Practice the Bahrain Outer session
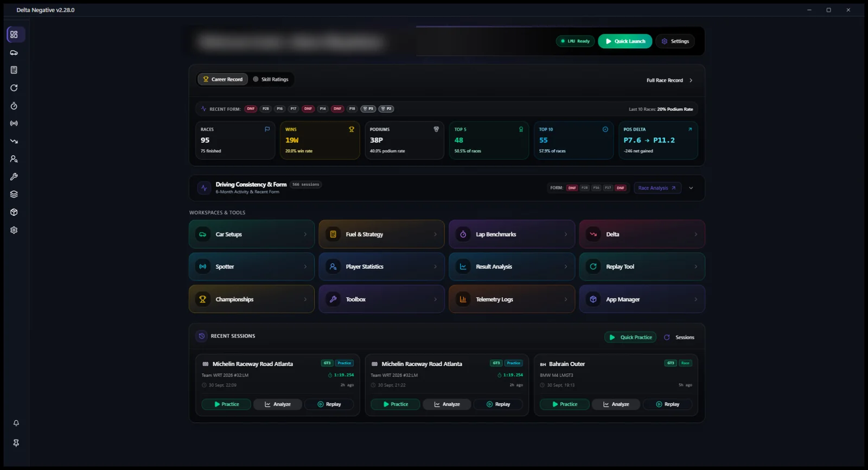This screenshot has height=470, width=868. pyautogui.click(x=565, y=404)
